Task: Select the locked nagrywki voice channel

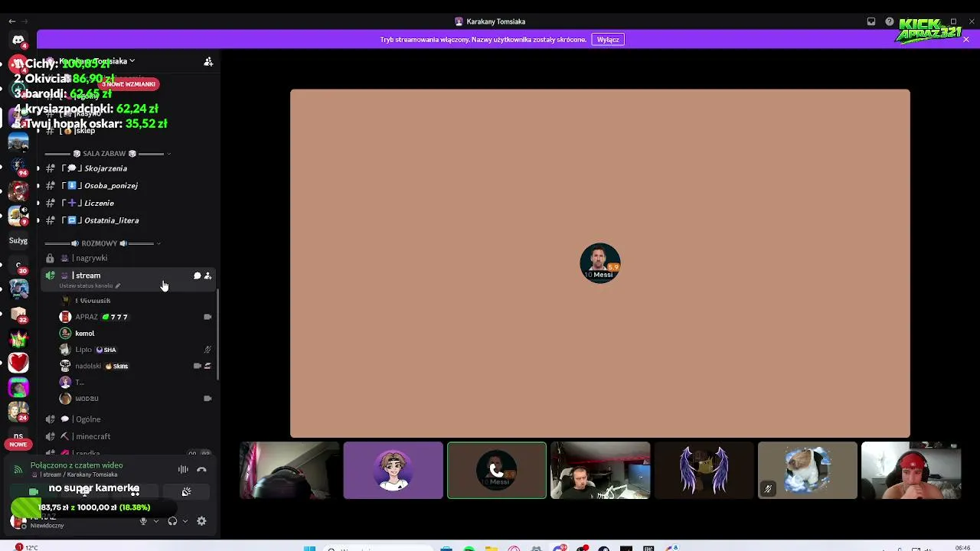Action: point(129,258)
